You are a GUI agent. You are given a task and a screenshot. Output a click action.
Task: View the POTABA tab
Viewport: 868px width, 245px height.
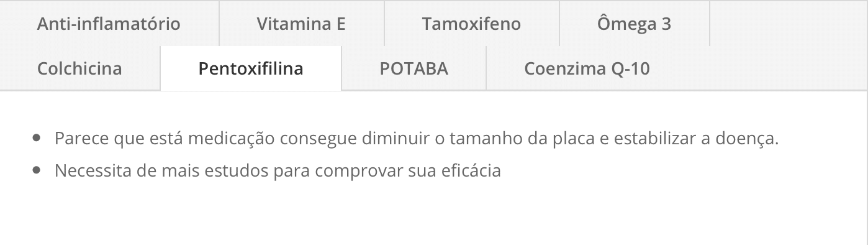[414, 68]
